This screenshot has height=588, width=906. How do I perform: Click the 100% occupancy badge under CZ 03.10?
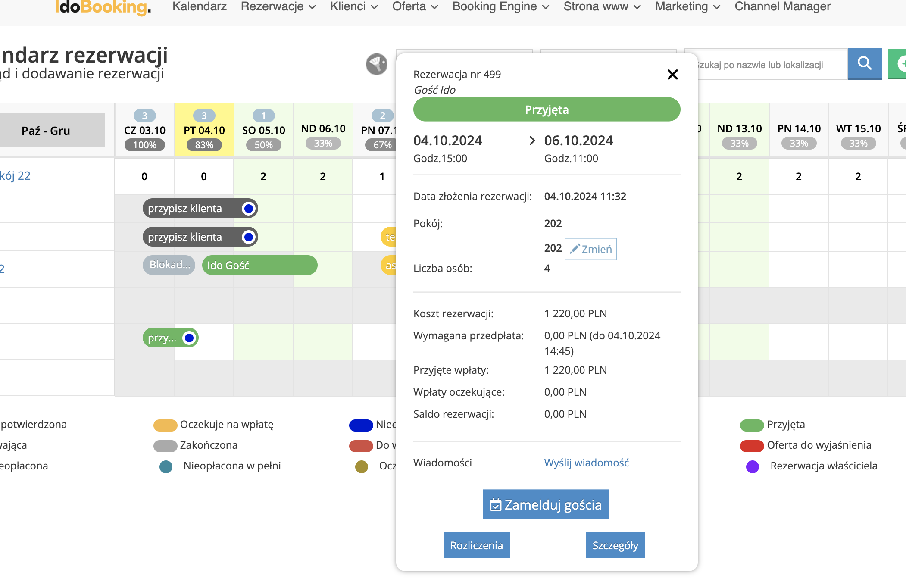pyautogui.click(x=145, y=145)
